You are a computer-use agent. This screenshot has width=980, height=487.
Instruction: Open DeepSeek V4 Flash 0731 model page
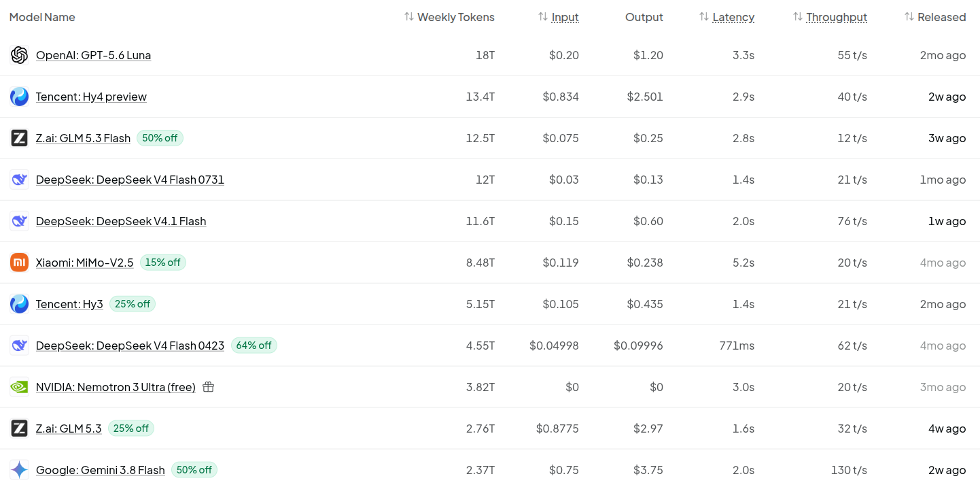coord(130,180)
